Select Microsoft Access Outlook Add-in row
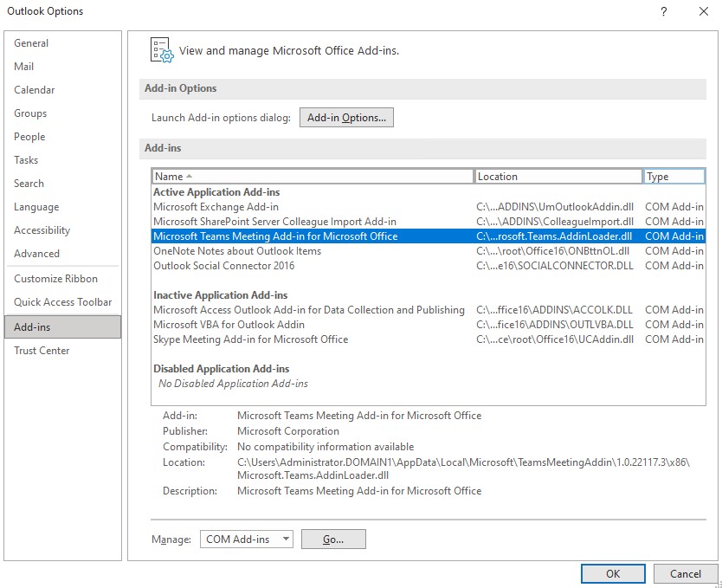This screenshot has width=722, height=588. pos(429,310)
